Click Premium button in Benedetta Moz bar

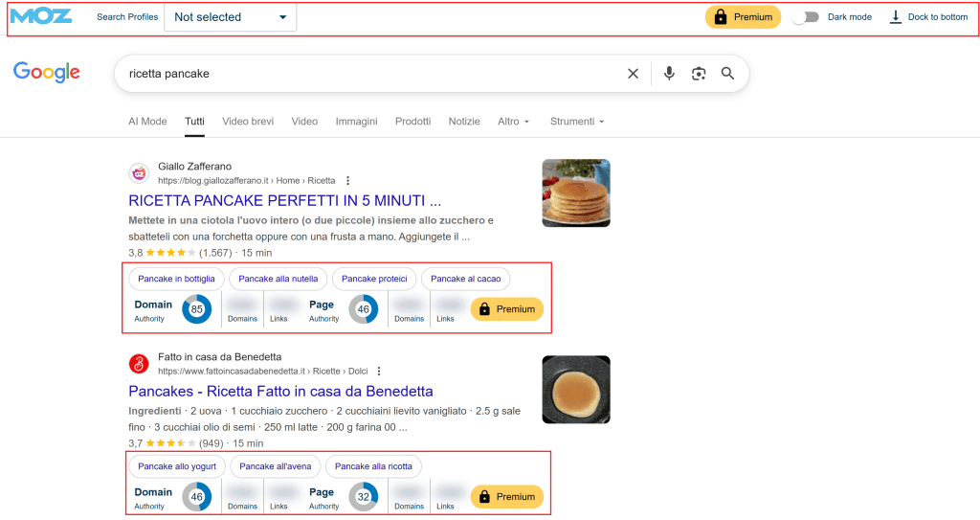[x=507, y=497]
